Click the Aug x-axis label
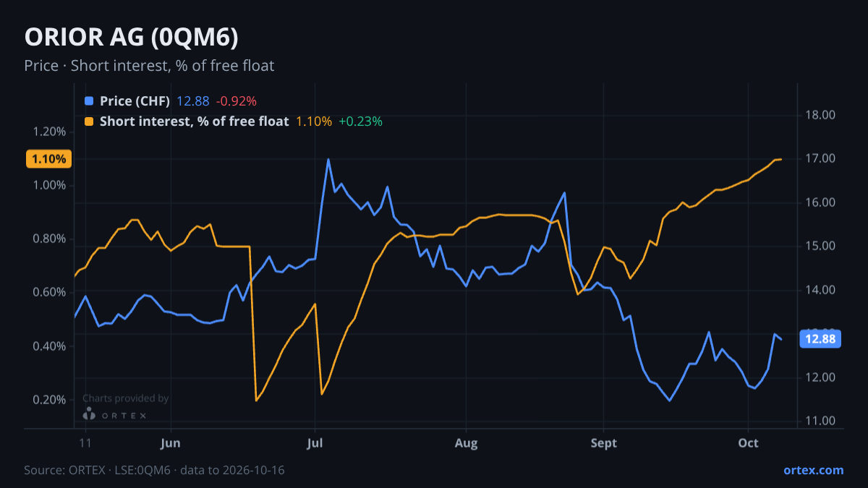This screenshot has height=488, width=868. click(x=467, y=443)
